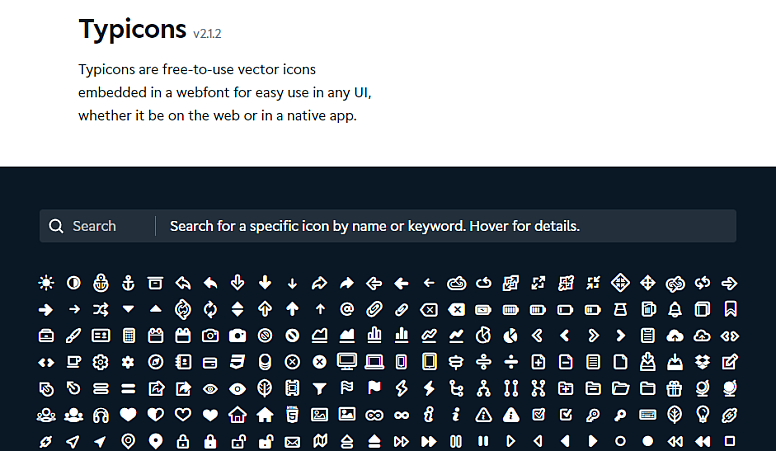The height and width of the screenshot is (451, 776).
Task: Click the calculator icon
Action: [129, 336]
